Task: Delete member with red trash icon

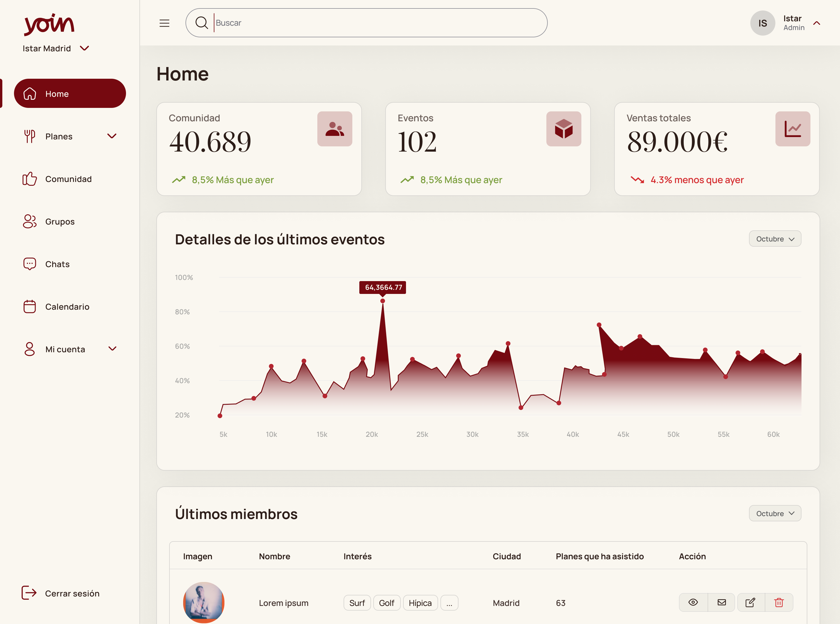Action: pyautogui.click(x=779, y=602)
